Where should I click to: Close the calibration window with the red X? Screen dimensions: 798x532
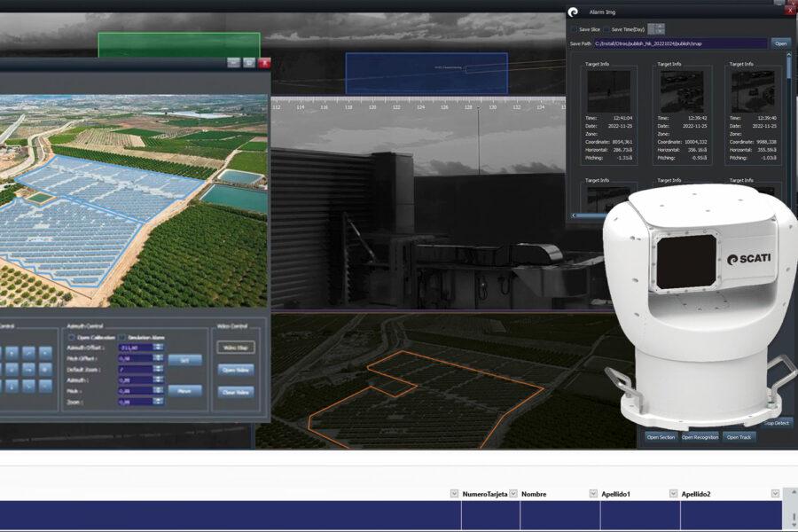click(x=264, y=63)
